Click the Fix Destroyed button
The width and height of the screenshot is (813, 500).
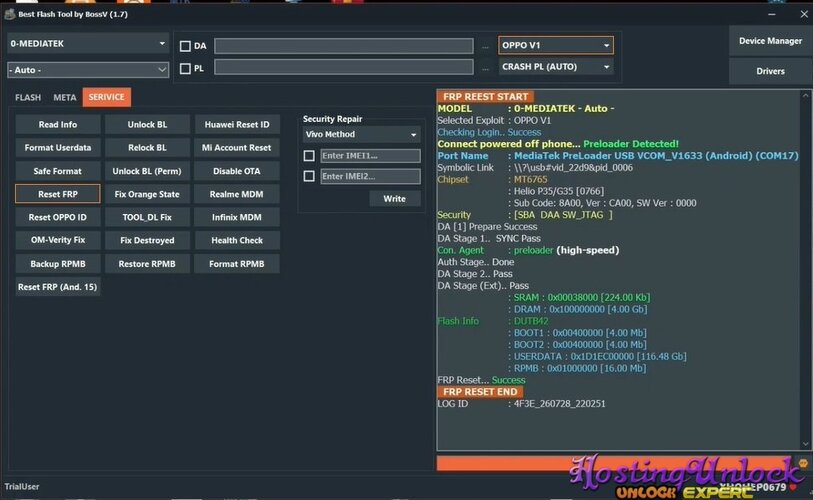pos(147,240)
